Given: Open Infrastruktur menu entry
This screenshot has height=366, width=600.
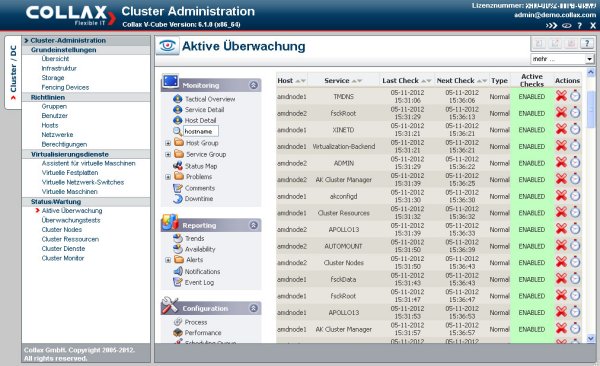Looking at the screenshot, I should pyautogui.click(x=59, y=68).
